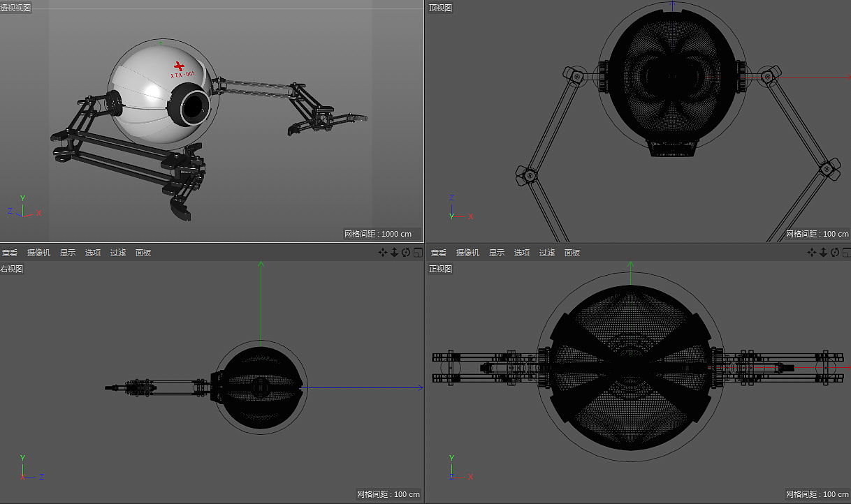Click grid spacing text in front view
This screenshot has height=504, width=851.
tap(817, 494)
